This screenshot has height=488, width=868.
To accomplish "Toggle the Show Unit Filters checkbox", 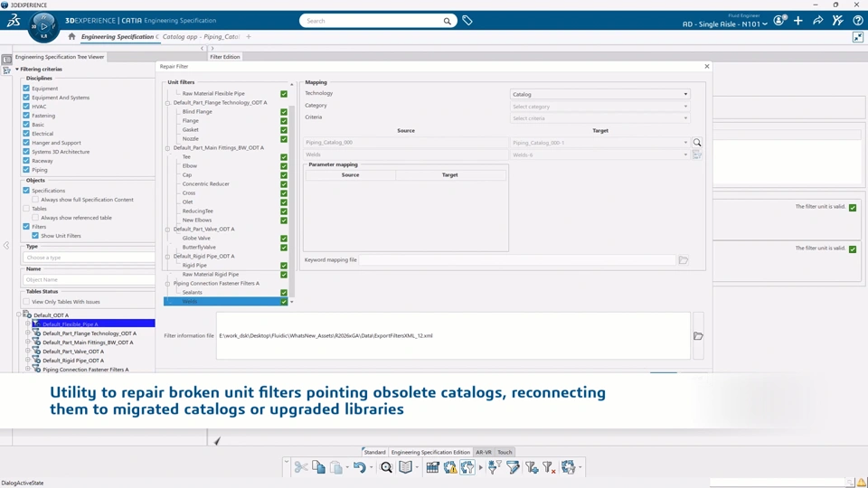I will (x=35, y=236).
